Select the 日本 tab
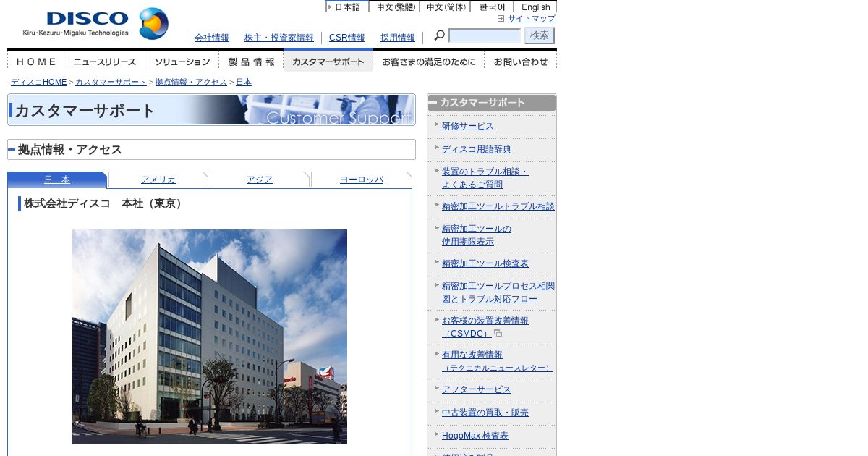The image size is (868, 456). (57, 180)
